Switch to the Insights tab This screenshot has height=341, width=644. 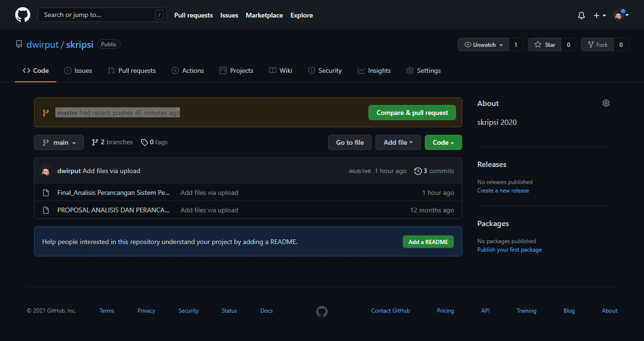coord(374,70)
